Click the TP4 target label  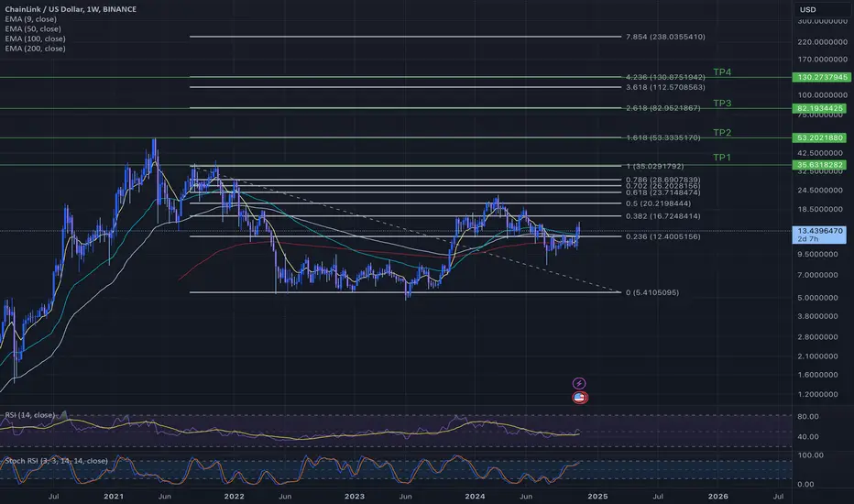click(722, 72)
